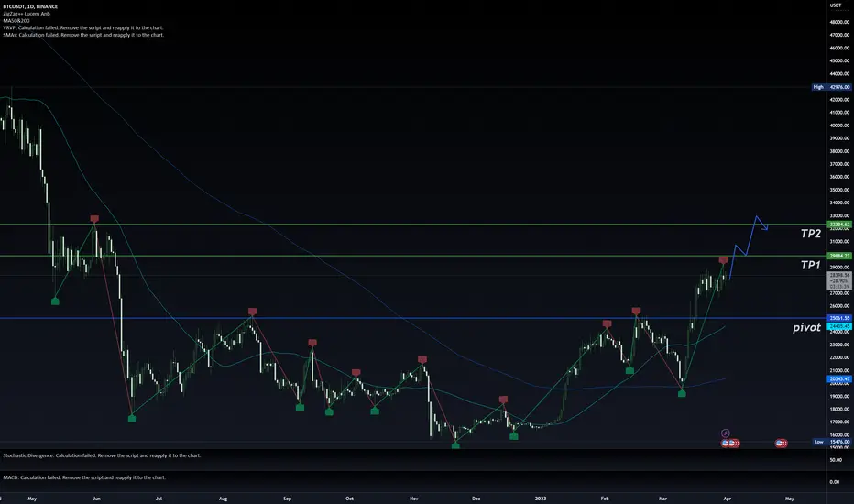
Task: Click the Dec label on time axis
Action: [x=476, y=499]
